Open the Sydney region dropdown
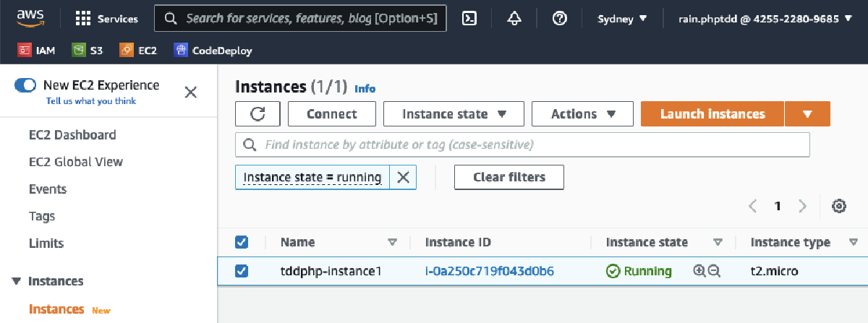868x323 pixels. [x=622, y=19]
